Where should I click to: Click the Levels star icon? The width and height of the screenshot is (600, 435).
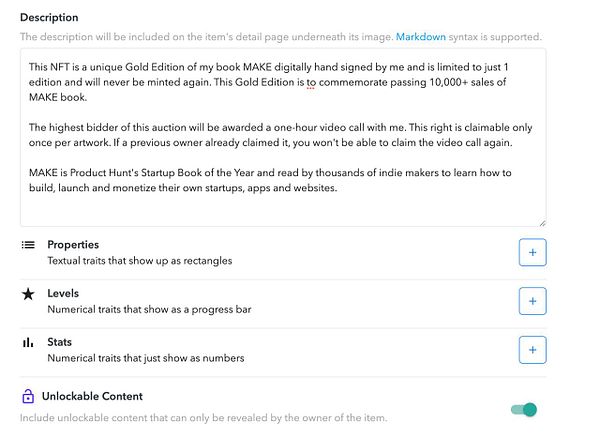pyautogui.click(x=28, y=294)
